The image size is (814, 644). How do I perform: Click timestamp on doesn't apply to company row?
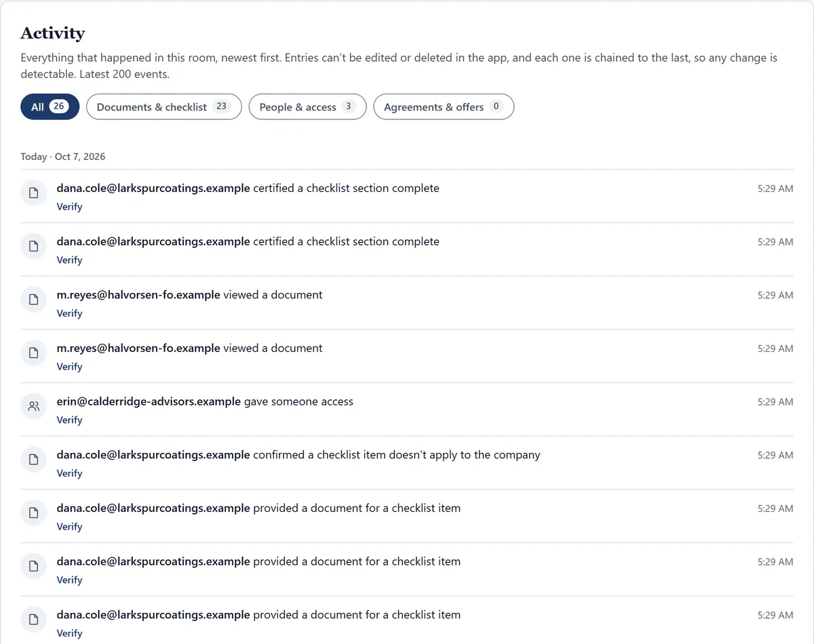[x=775, y=455]
